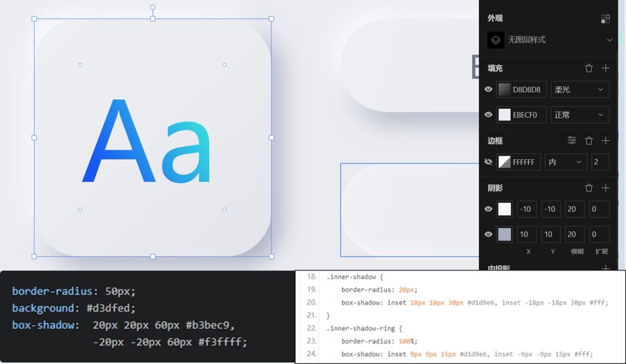This screenshot has width=626, height=364.
Task: Open the 内 border position dropdown
Action: click(x=566, y=162)
